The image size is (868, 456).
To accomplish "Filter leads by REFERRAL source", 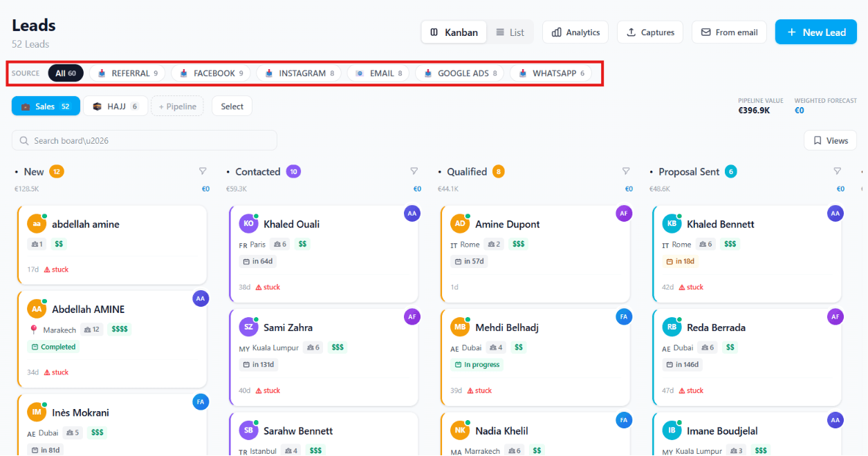I will click(127, 73).
